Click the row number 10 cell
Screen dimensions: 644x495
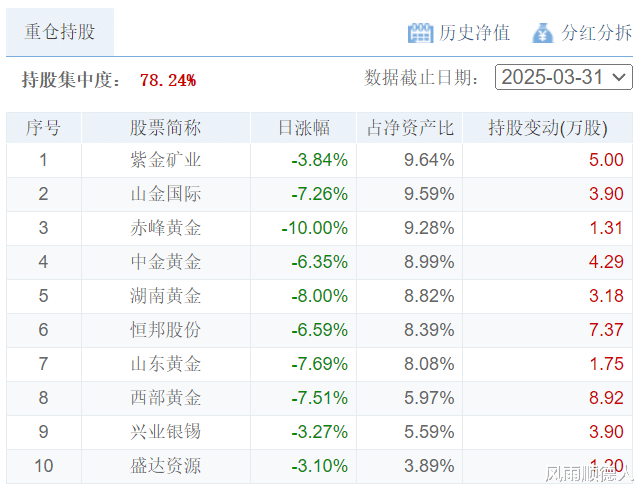(44, 466)
